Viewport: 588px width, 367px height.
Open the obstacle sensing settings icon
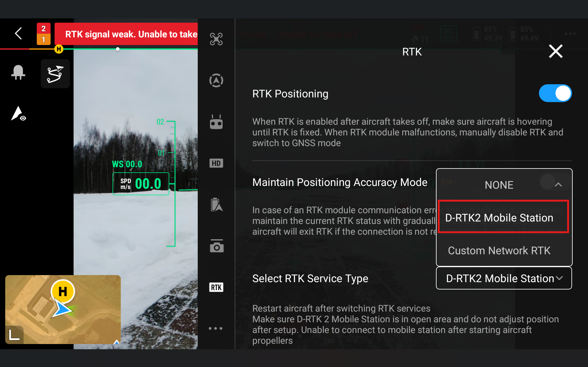coord(216,81)
